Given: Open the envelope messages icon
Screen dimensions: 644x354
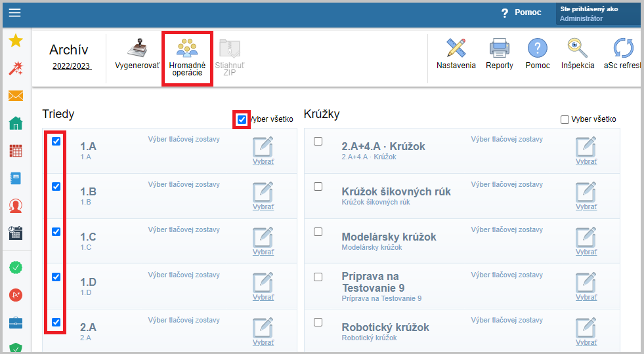Looking at the screenshot, I should (16, 96).
